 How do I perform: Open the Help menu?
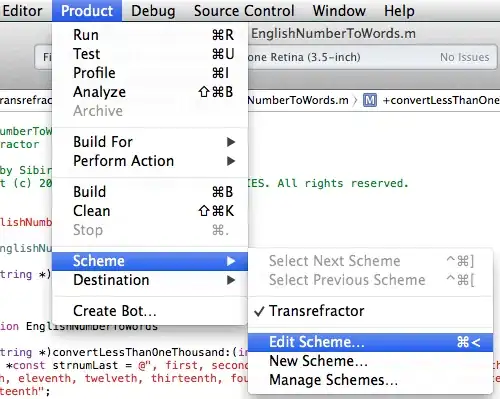[x=399, y=11]
